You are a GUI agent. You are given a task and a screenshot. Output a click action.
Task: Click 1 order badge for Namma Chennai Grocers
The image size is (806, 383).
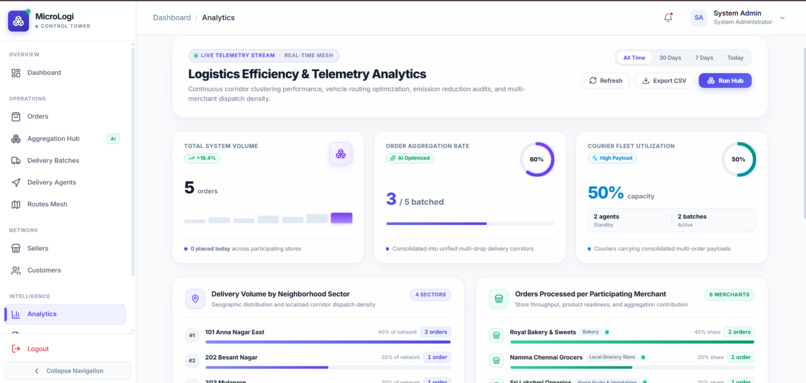coord(741,357)
